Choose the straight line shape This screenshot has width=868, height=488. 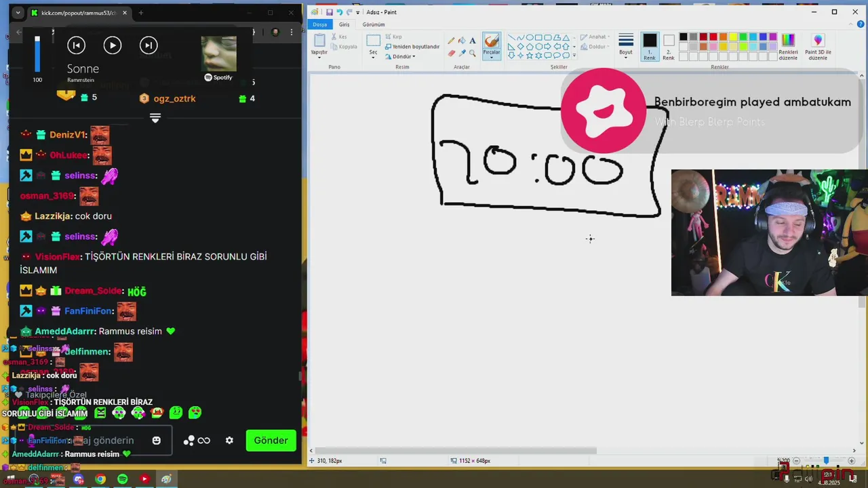[512, 38]
